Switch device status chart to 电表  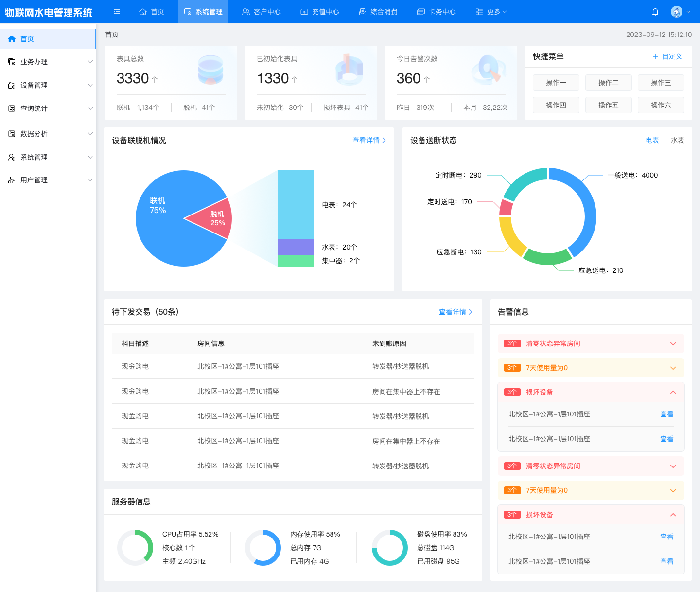click(652, 140)
